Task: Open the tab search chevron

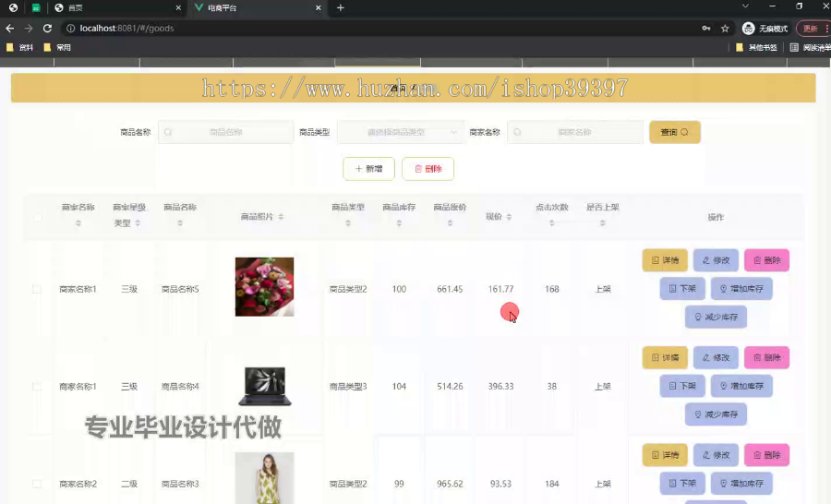Action: (x=745, y=6)
